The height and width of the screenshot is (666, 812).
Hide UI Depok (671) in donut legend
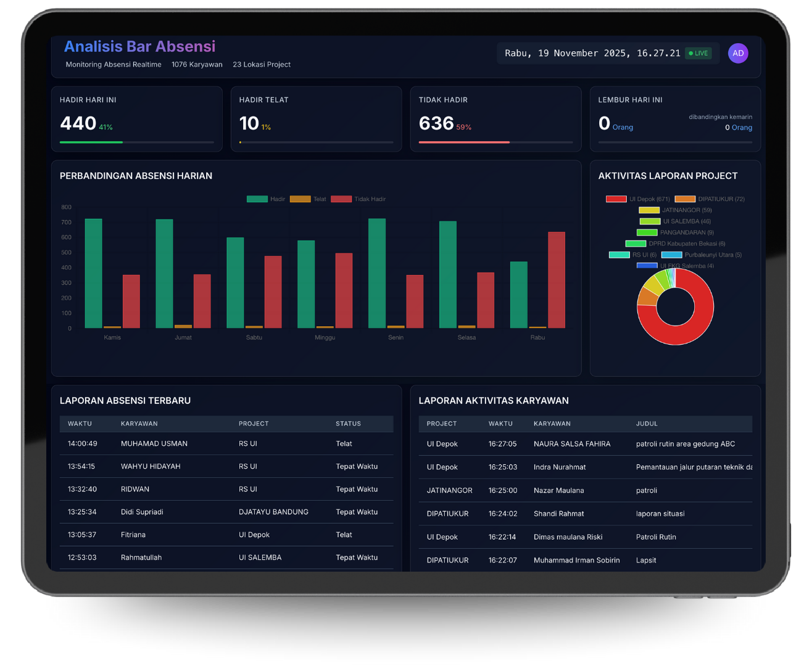(638, 199)
